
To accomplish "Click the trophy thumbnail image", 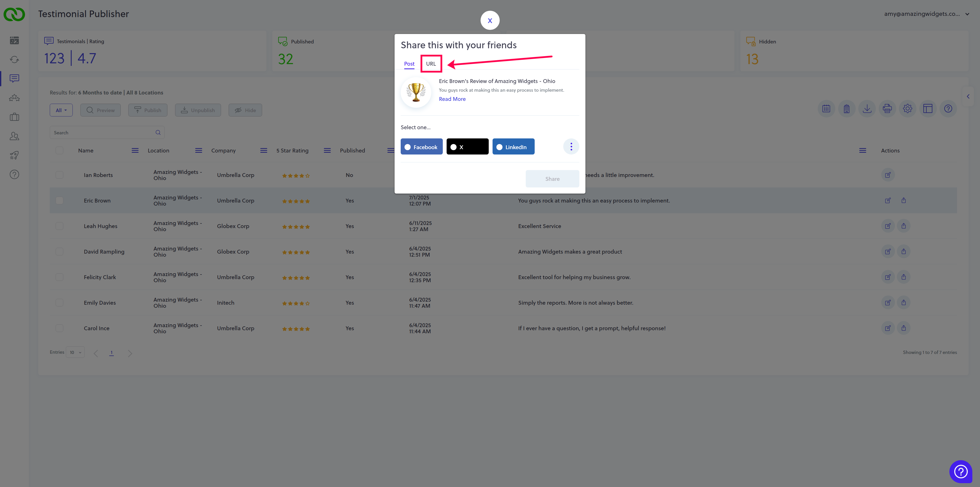I will pyautogui.click(x=416, y=92).
